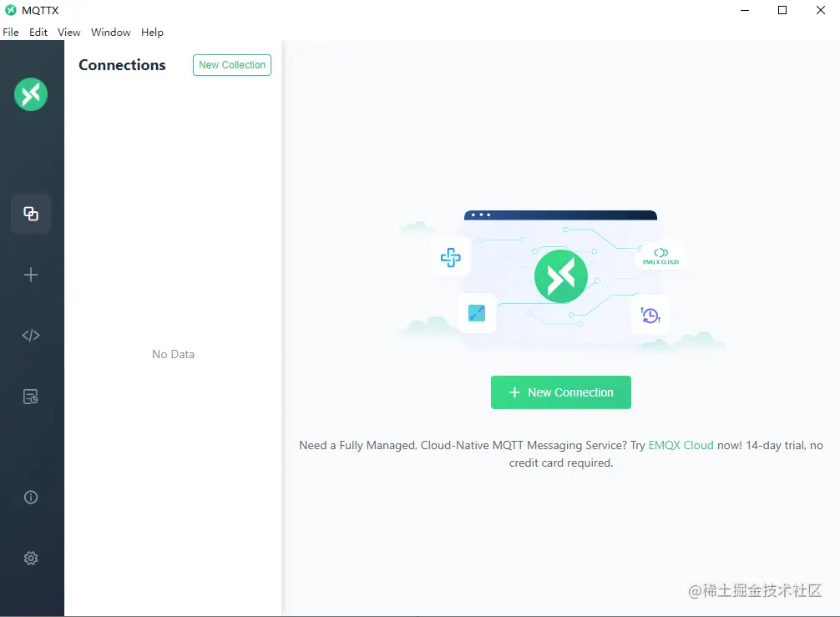The image size is (840, 617).
Task: Click the plus new connection sidebar icon
Action: (x=31, y=275)
